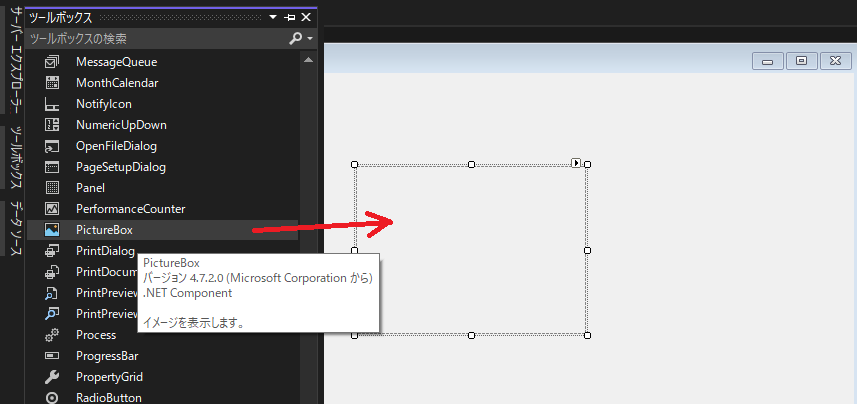Click the PictureBox label in toolbox
The width and height of the screenshot is (857, 404).
coord(104,230)
